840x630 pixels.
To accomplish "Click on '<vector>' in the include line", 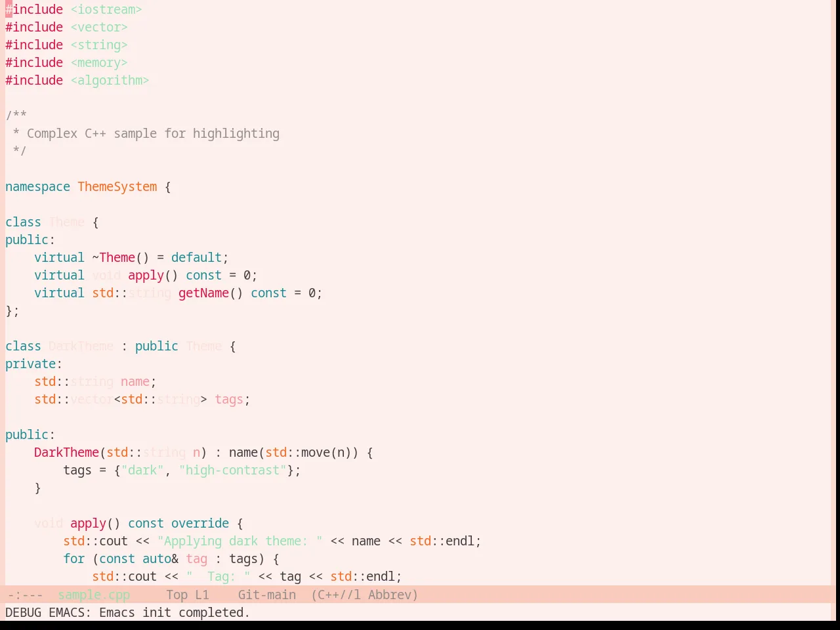I will click(99, 27).
